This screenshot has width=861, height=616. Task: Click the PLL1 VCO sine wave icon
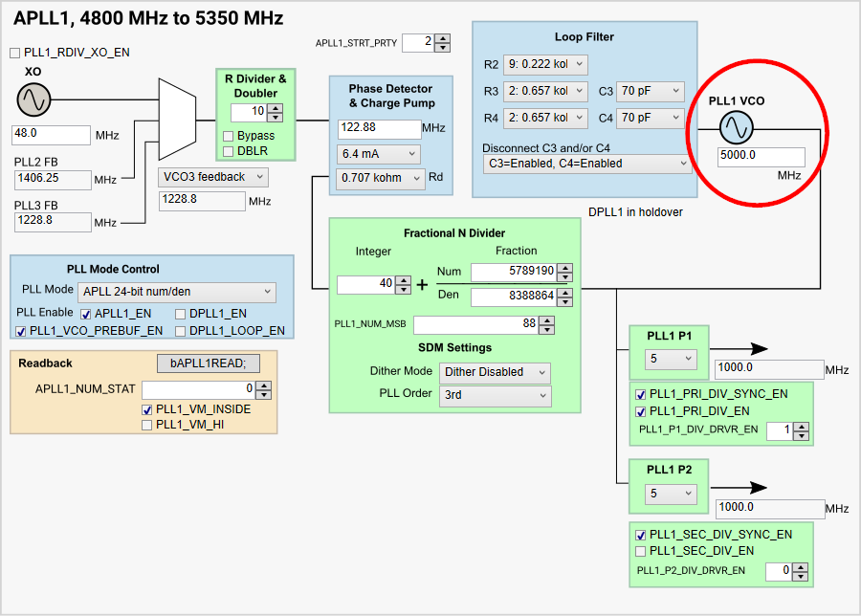[737, 125]
